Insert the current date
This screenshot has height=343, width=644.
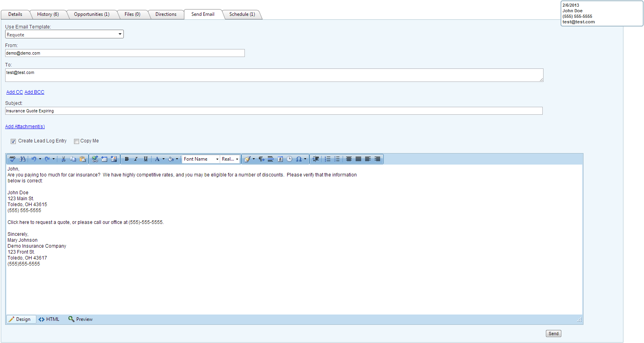click(x=280, y=159)
